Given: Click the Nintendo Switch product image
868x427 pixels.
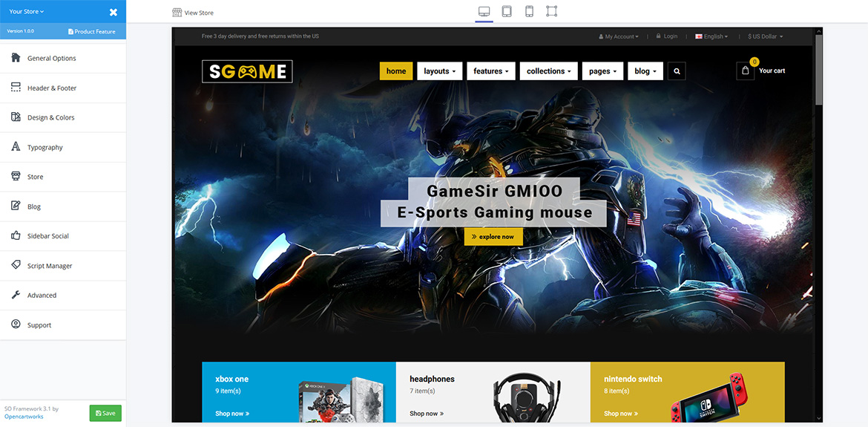Looking at the screenshot, I should (x=710, y=397).
